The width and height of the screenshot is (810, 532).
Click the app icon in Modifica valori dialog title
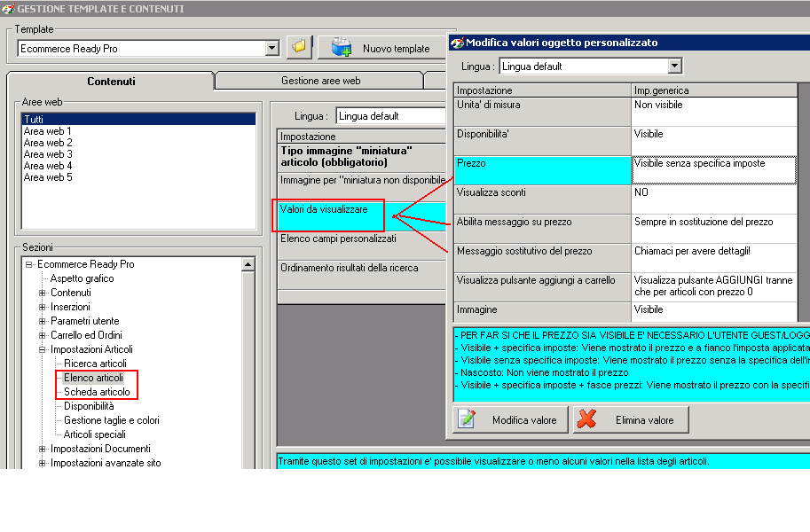457,43
